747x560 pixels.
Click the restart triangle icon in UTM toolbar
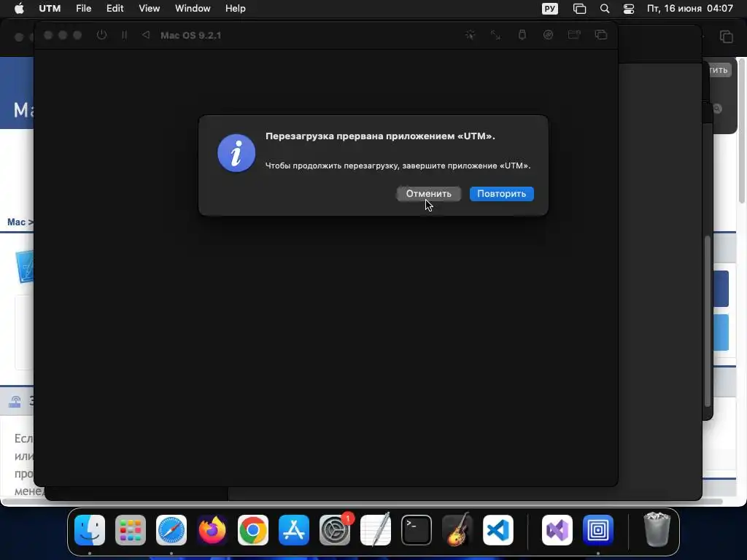click(x=146, y=35)
